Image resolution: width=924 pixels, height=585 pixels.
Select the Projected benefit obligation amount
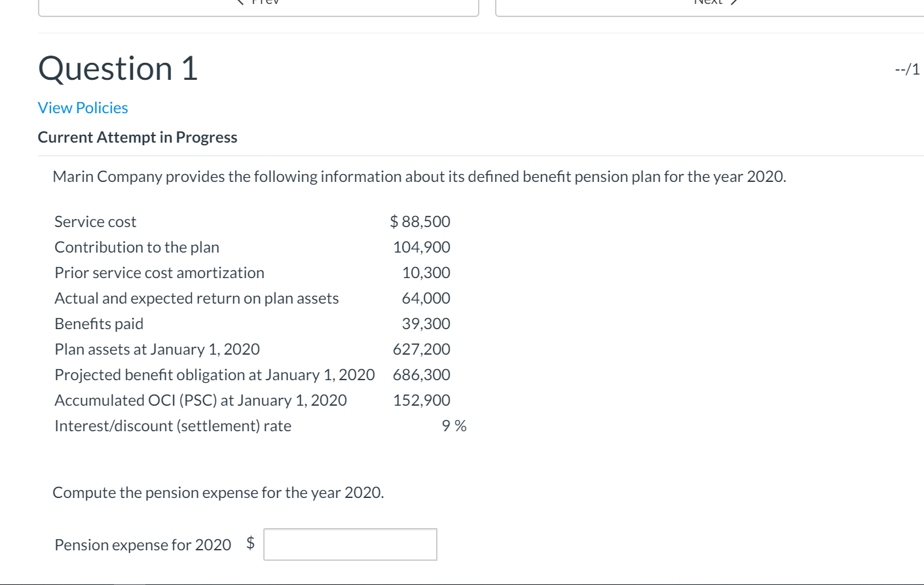point(421,374)
